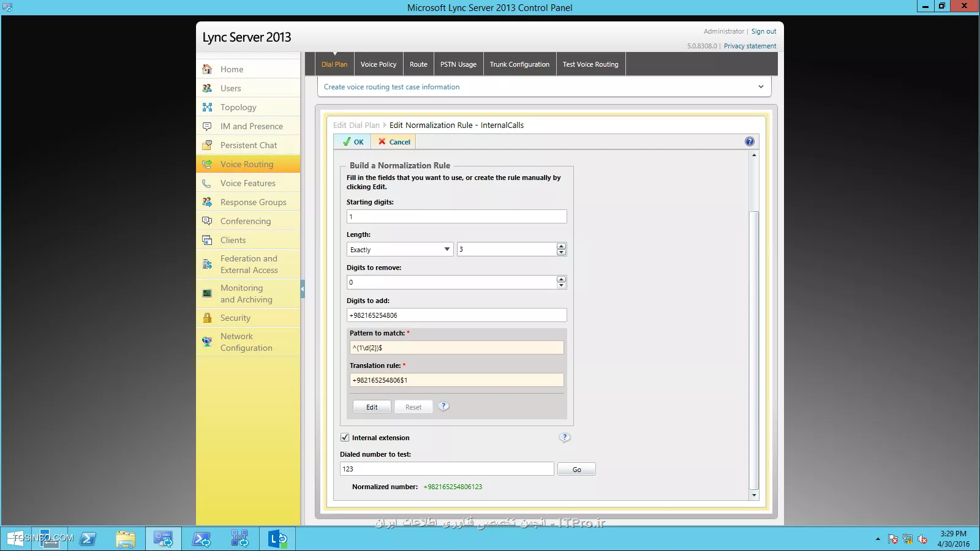Click the Network Configuration icon
Image resolution: width=980 pixels, height=551 pixels.
coord(207,342)
